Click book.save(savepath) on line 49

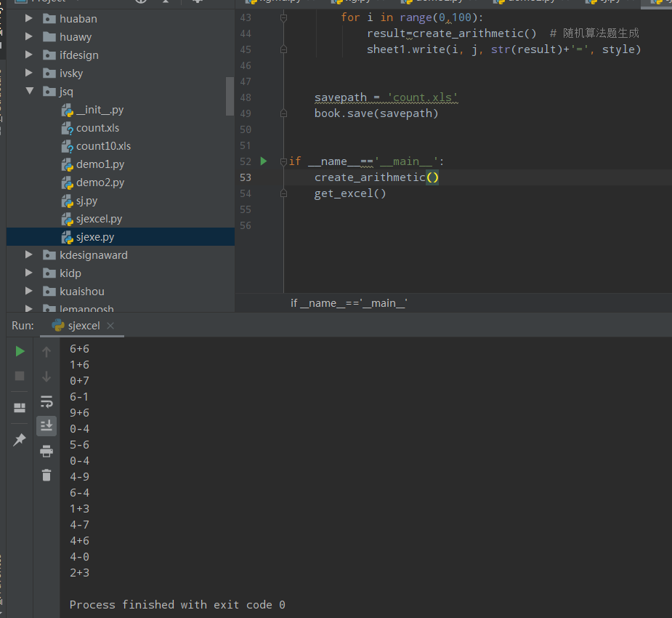376,113
